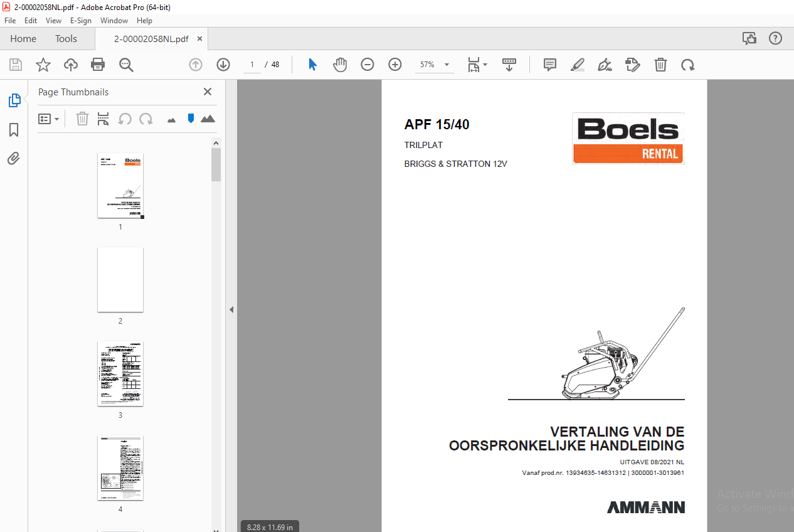Select blank page 2 thumbnail

(x=120, y=280)
